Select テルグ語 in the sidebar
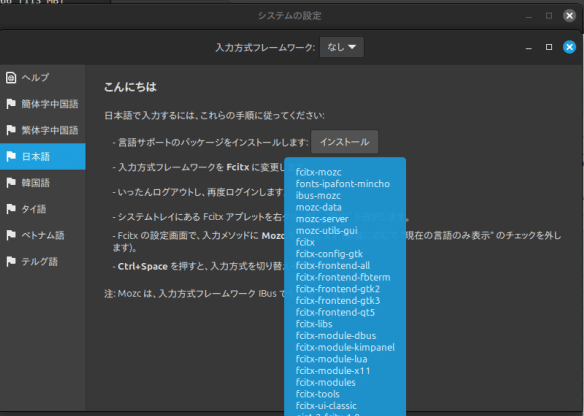Image resolution: width=584 pixels, height=416 pixels. 42,262
